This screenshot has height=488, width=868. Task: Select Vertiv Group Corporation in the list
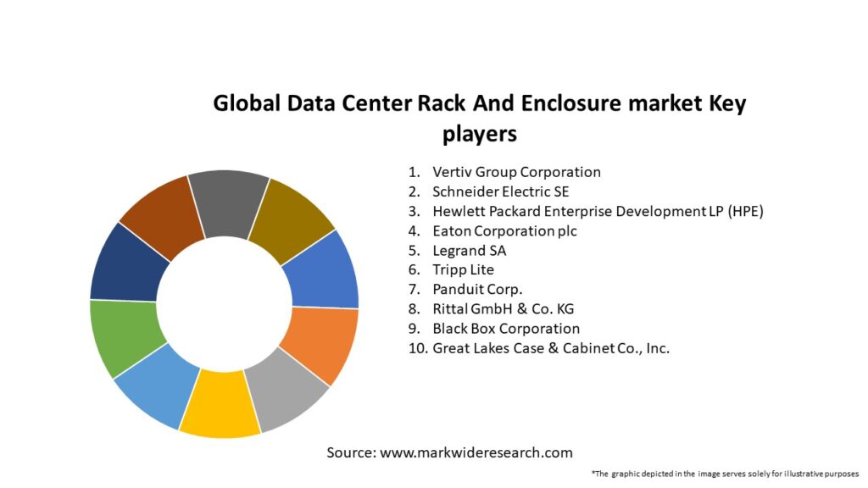[515, 172]
